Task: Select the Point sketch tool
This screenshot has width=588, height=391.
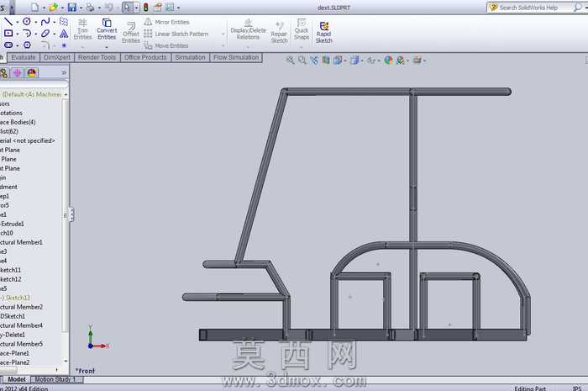Action: click(x=64, y=45)
